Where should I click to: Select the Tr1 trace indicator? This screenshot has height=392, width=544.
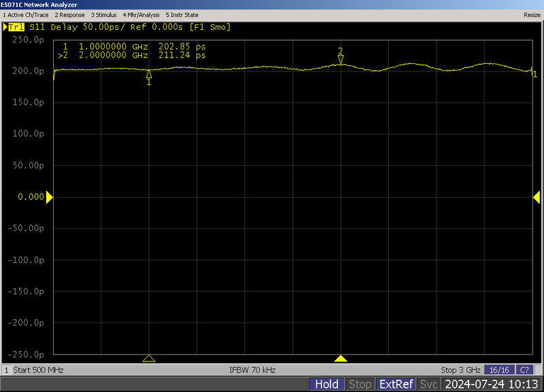(x=15, y=27)
